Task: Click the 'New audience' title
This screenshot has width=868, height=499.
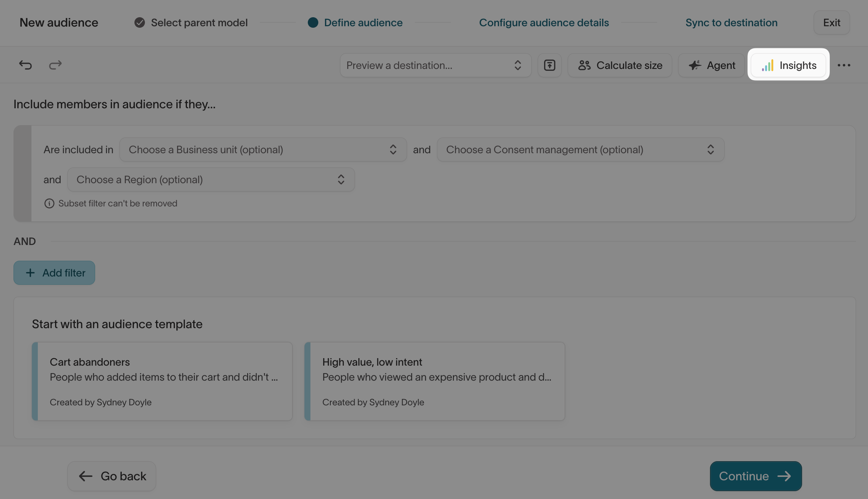Action: click(x=59, y=22)
